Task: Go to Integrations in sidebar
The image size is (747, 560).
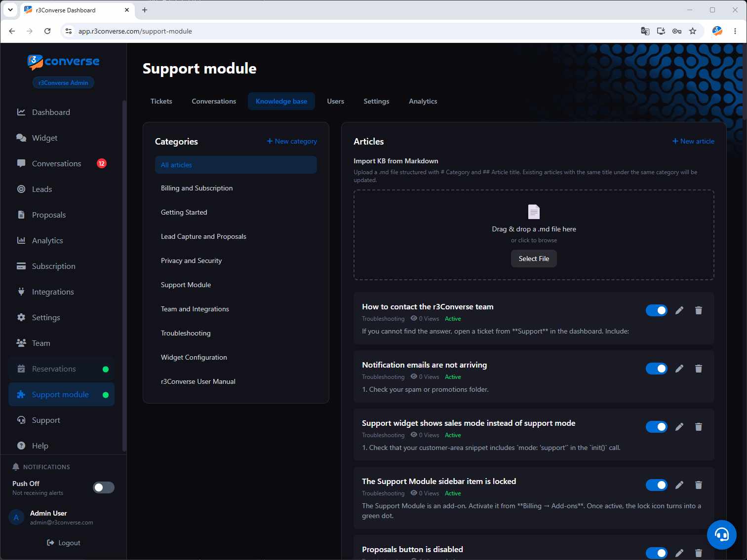Action: coord(61,292)
